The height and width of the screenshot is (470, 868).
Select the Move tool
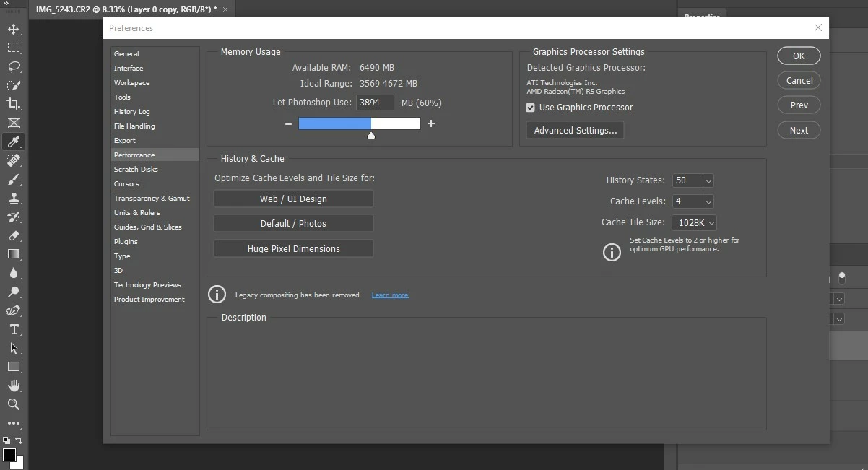pos(13,29)
